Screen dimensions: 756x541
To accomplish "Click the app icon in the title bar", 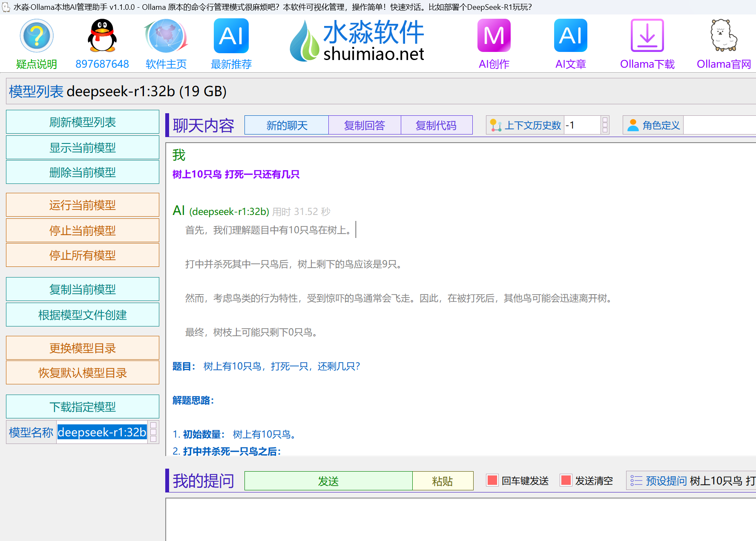I will click(6, 7).
